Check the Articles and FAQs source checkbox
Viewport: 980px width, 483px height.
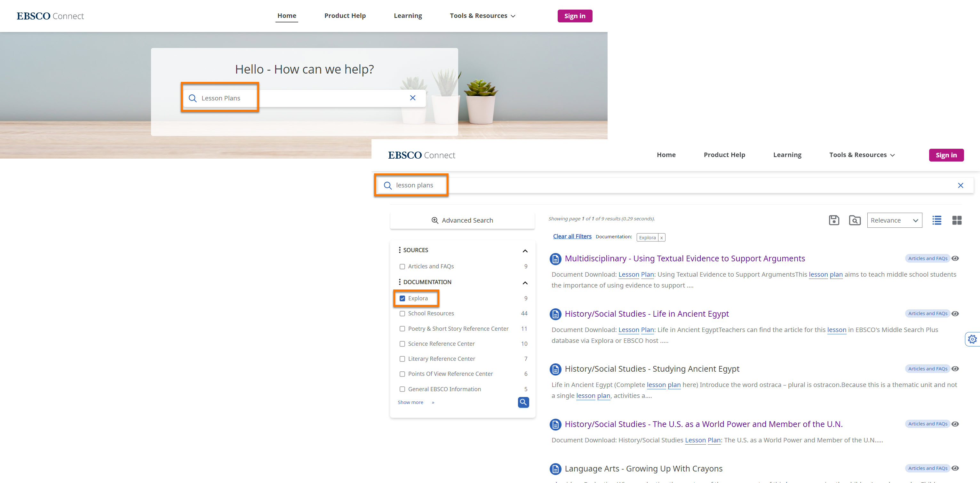click(402, 266)
